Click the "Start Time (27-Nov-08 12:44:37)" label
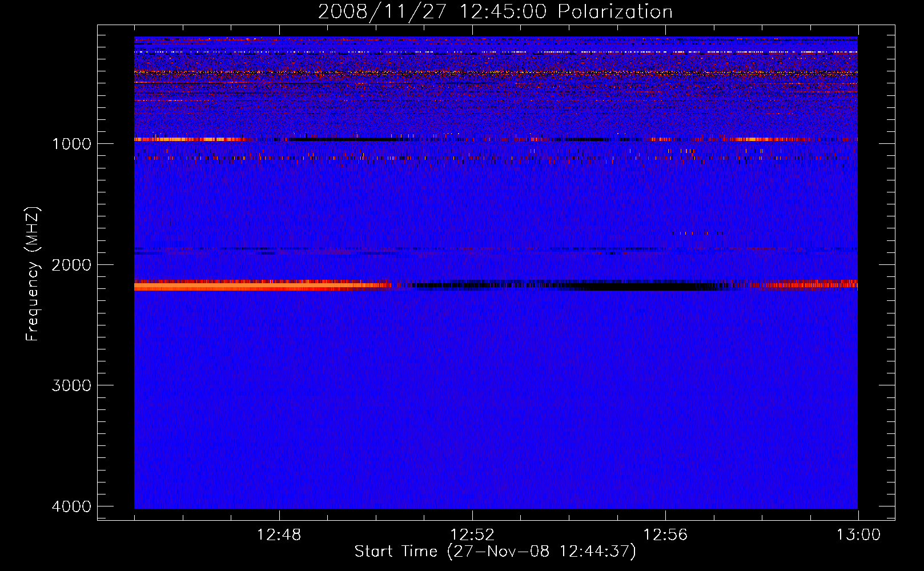The width and height of the screenshot is (924, 571). (495, 552)
